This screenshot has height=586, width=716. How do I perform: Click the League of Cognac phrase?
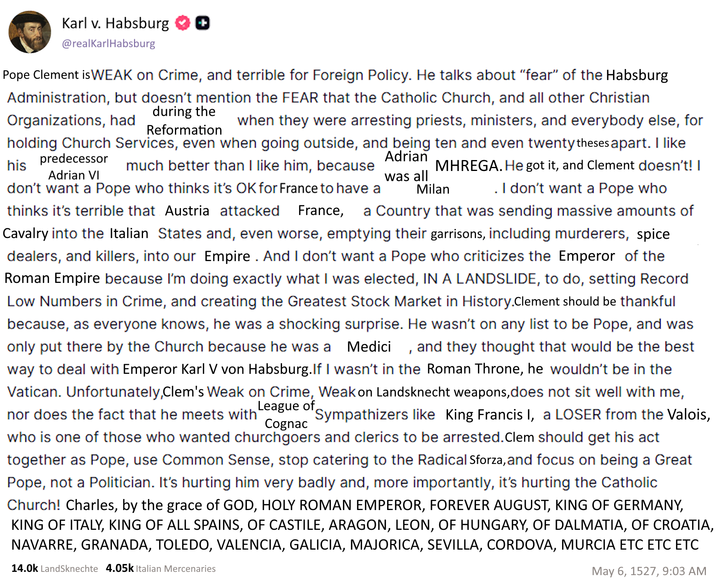click(287, 415)
